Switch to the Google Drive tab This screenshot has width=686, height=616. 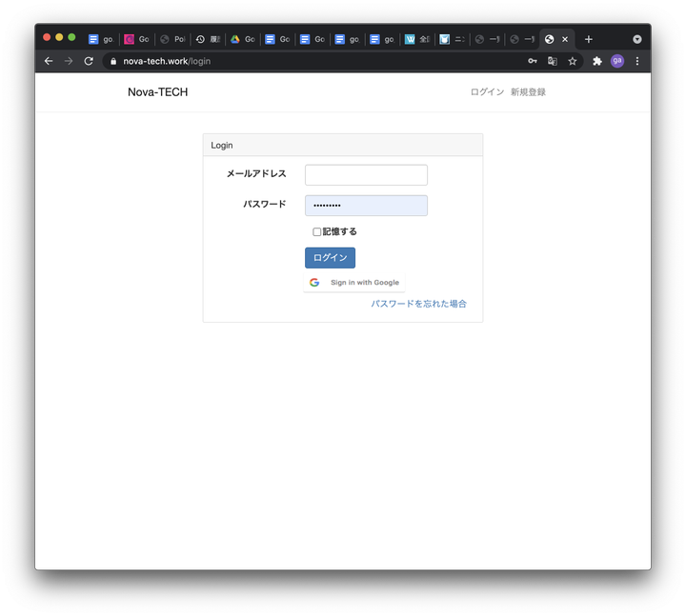243,39
